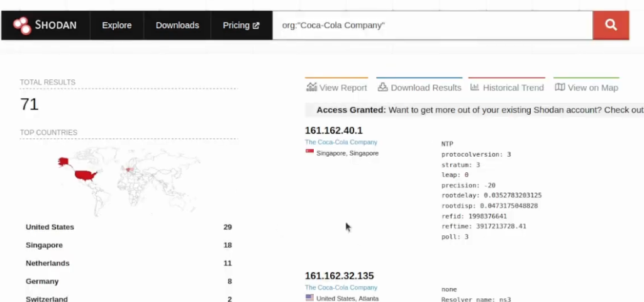Click the TOP COUNTRIES heading
Viewport: 644px width, 302px height.
tap(48, 132)
